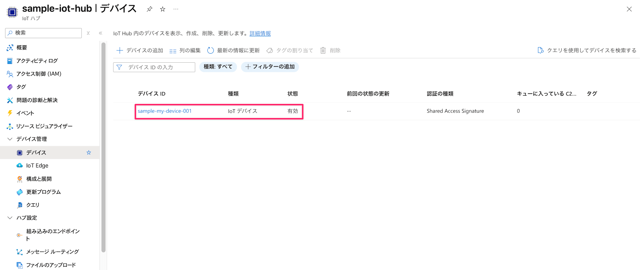Screen dimensions: 644x270
Task: Open the sample-my-device-001 device link
Action: [165, 111]
